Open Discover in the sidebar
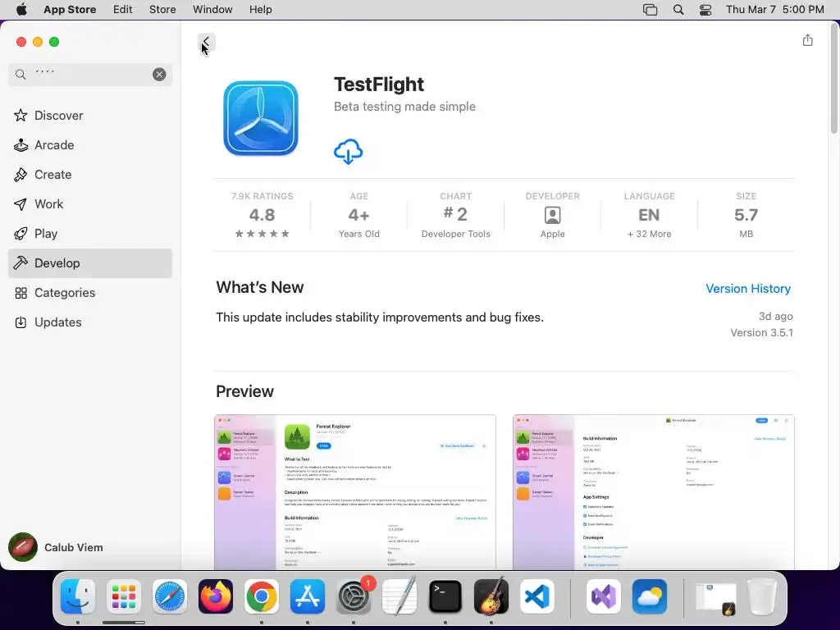Viewport: 840px width, 630px height. [x=90, y=115]
